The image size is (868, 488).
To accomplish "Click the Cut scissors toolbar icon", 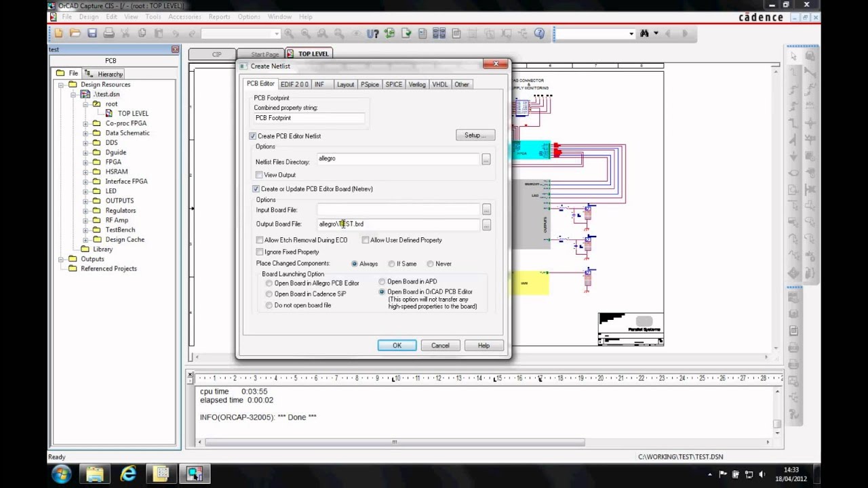I will click(x=125, y=33).
